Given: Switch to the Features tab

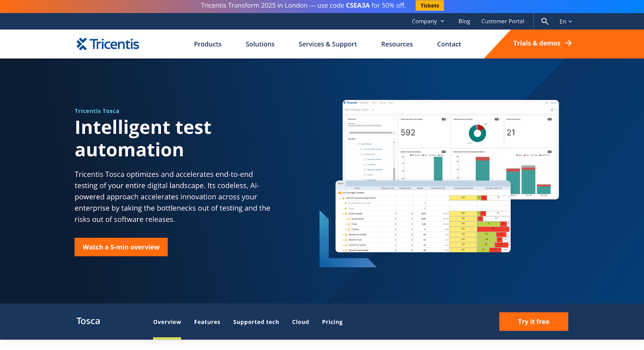Looking at the screenshot, I should 207,322.
